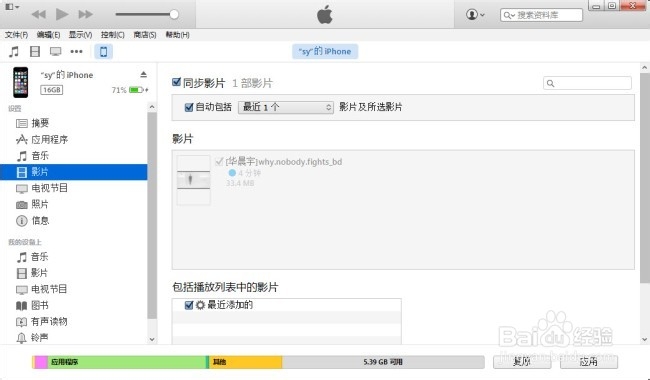Open the account user icon menu

(475, 15)
